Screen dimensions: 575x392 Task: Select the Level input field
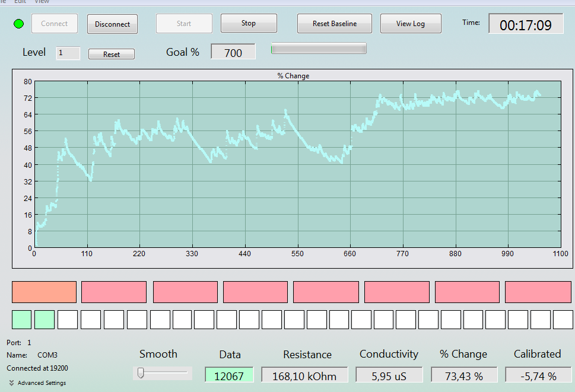[x=68, y=53]
